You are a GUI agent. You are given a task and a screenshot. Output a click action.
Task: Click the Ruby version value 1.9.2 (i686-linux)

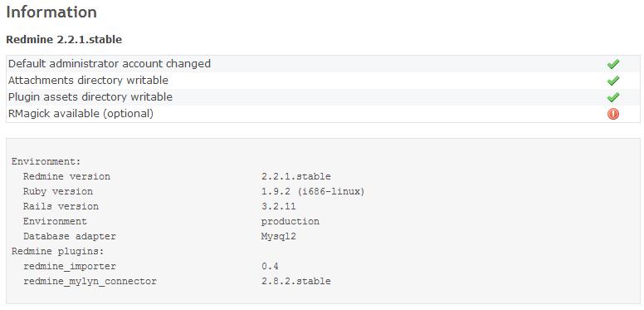313,192
